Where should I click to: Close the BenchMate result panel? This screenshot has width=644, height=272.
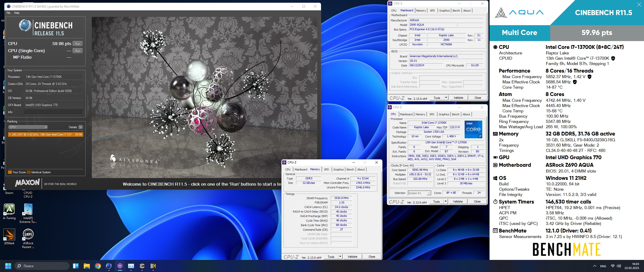[639, 5]
